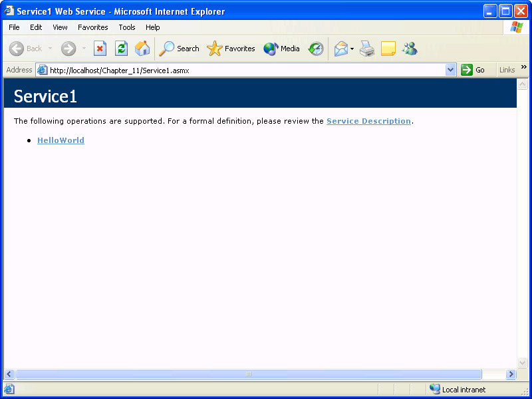Open the Tools menu
The image size is (532, 399).
[127, 27]
